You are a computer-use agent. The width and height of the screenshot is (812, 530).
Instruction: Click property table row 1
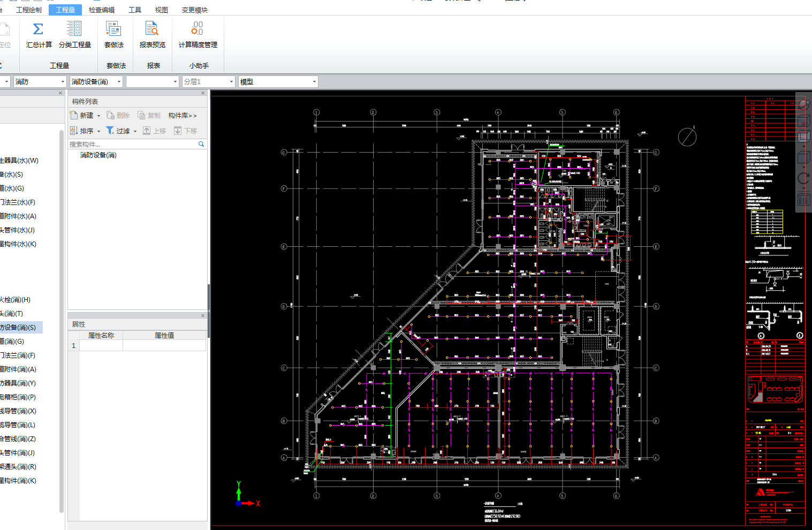click(x=137, y=346)
